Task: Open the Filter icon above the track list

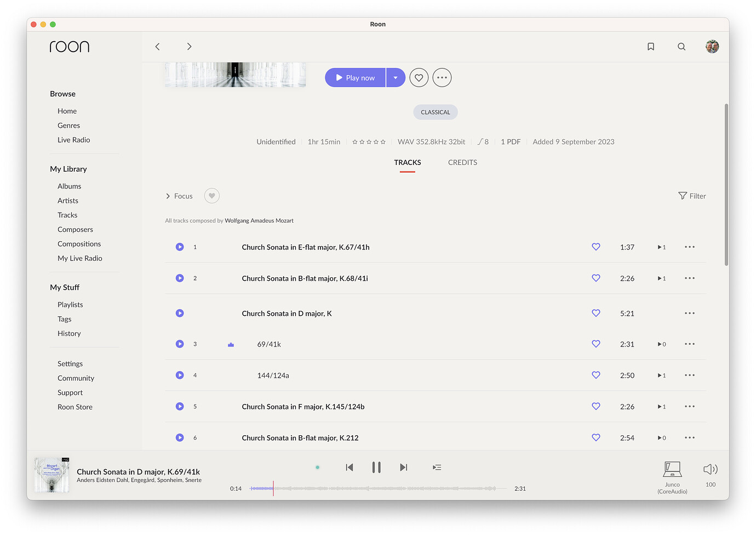Action: (x=692, y=196)
